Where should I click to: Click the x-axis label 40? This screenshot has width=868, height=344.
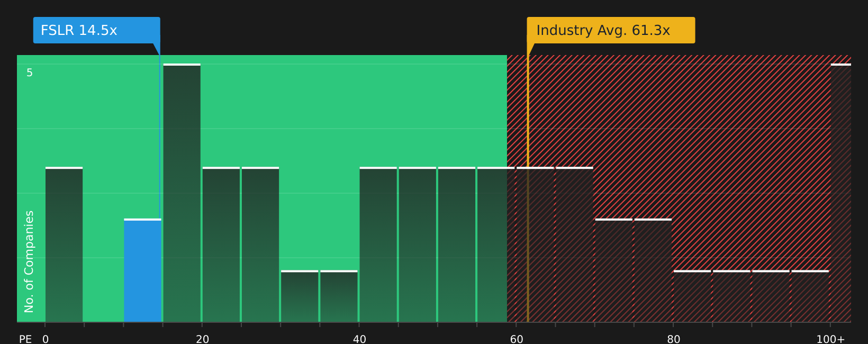coord(359,339)
